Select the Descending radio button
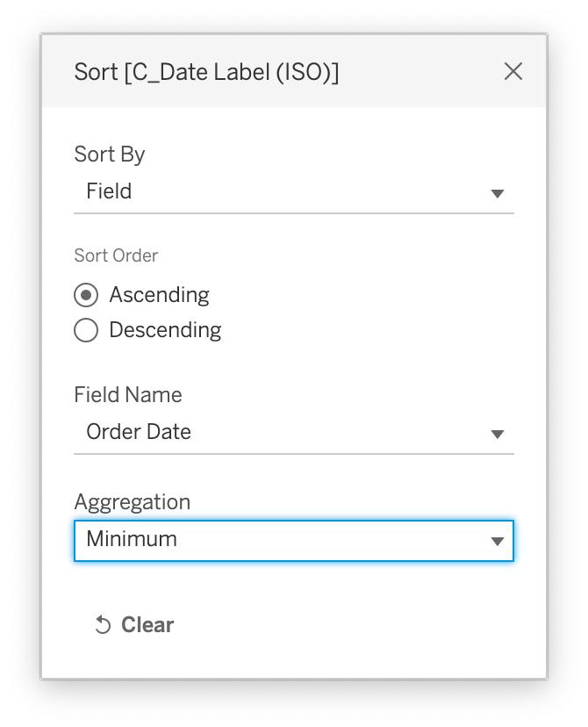Screen dimensions: 588x727 tap(86, 330)
